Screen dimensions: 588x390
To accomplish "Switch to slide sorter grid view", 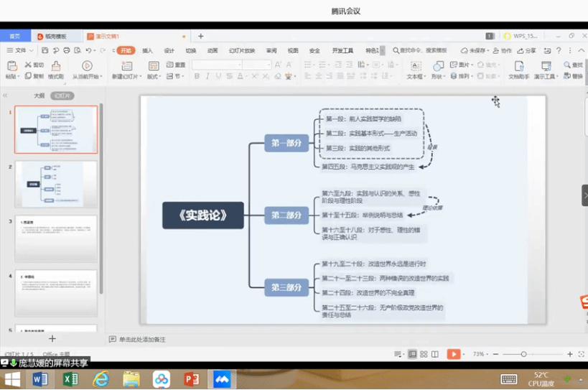I will (x=424, y=354).
